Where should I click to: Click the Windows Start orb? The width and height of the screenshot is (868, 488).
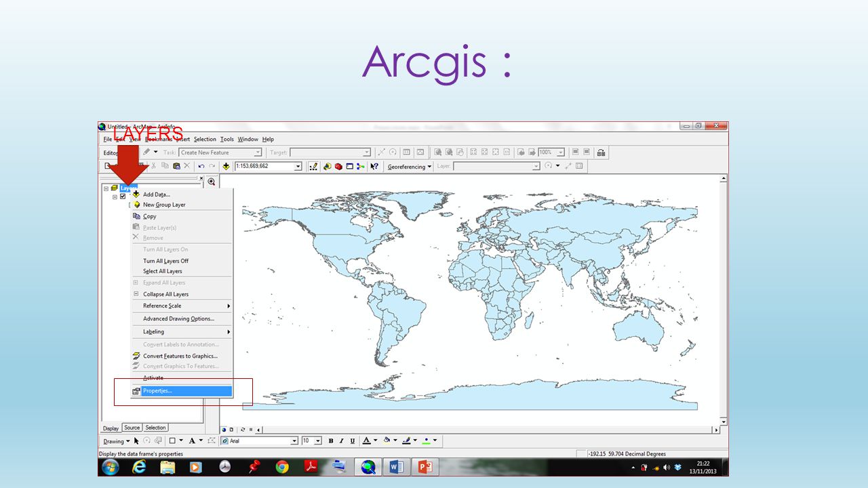coord(111,466)
